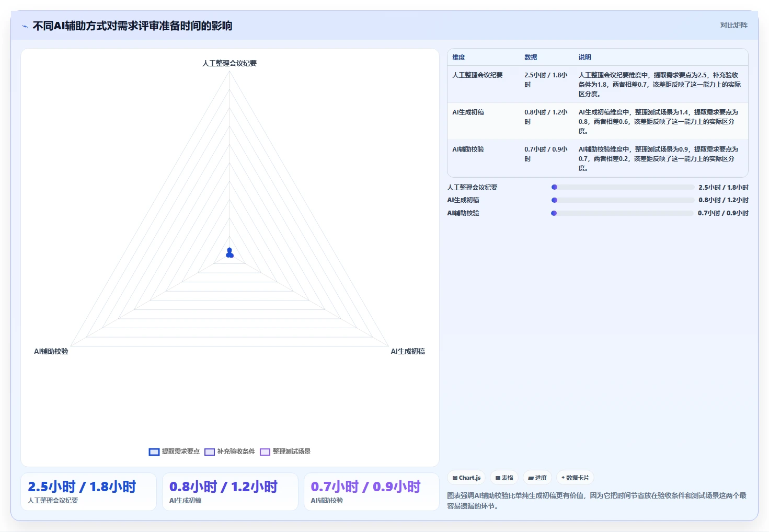Click radar axis label AI生成初稿

(x=408, y=351)
